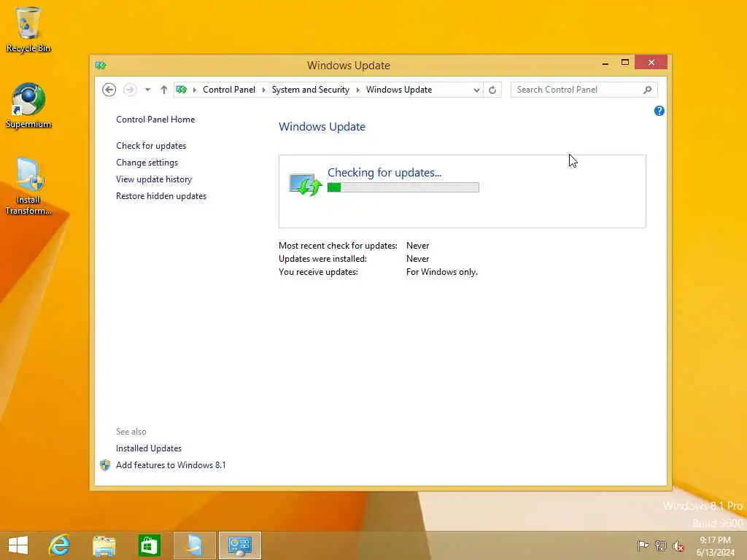Click For Windows only text
Screen dimensions: 747x560
(x=441, y=272)
